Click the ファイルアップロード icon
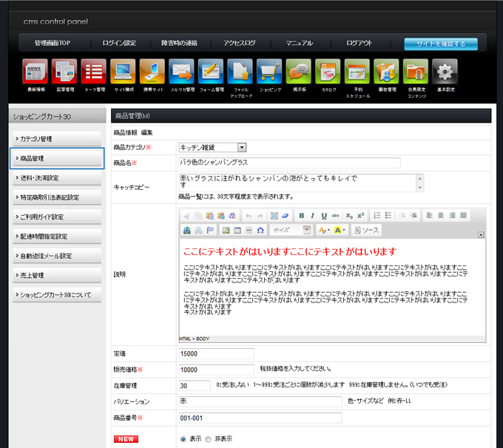The width and height of the screenshot is (503, 448). (x=240, y=72)
